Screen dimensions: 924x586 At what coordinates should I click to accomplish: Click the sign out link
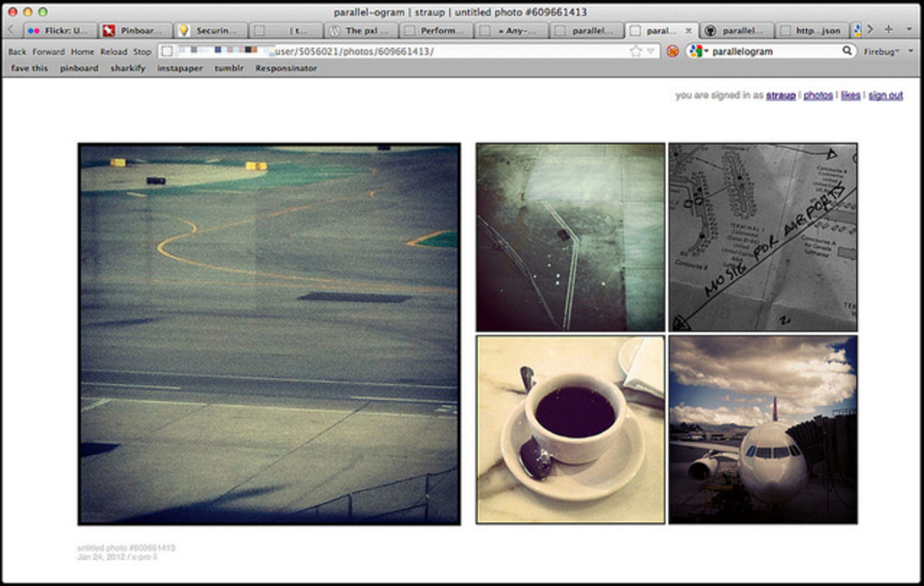[886, 95]
